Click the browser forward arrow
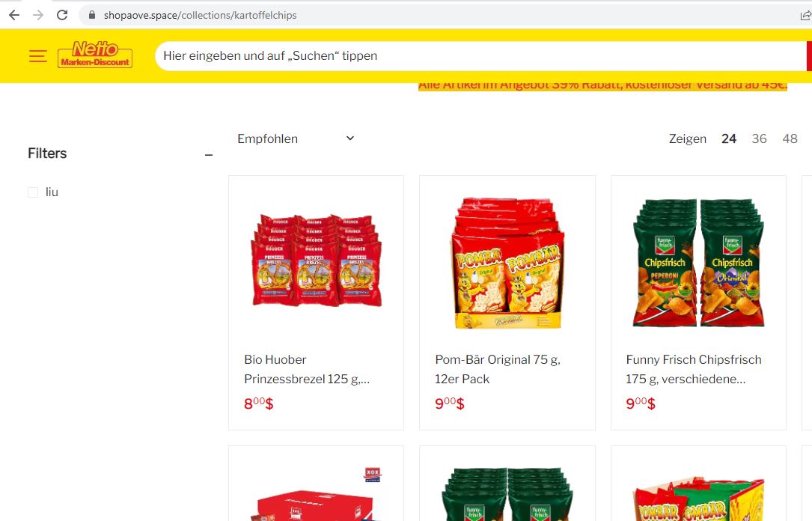The width and height of the screenshot is (812, 521). [38, 15]
